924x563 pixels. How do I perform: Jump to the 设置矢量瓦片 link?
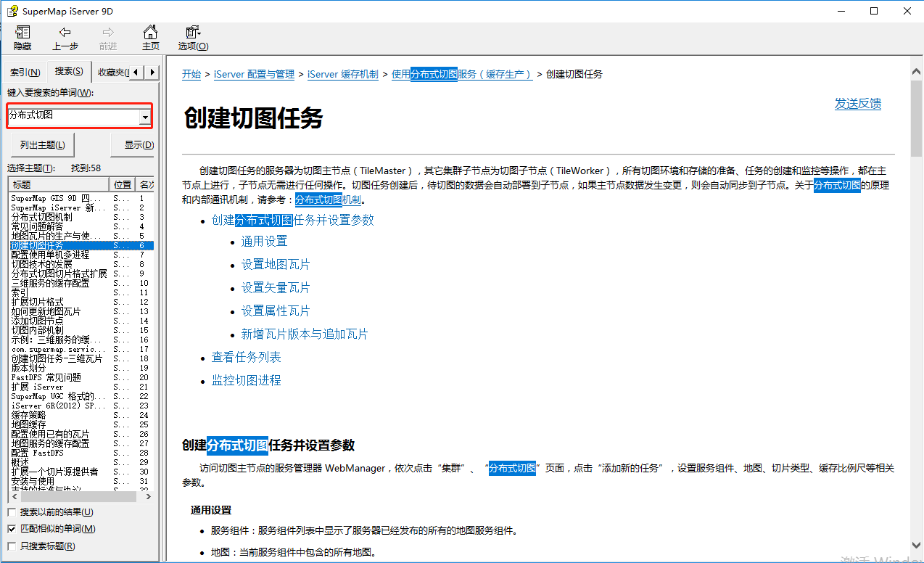276,288
